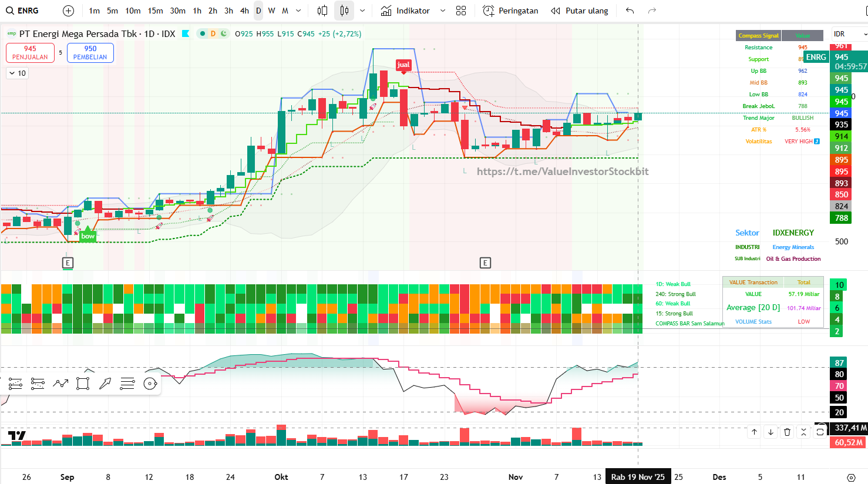The image size is (868, 484).
Task: Open the Indikator panel
Action: point(405,11)
